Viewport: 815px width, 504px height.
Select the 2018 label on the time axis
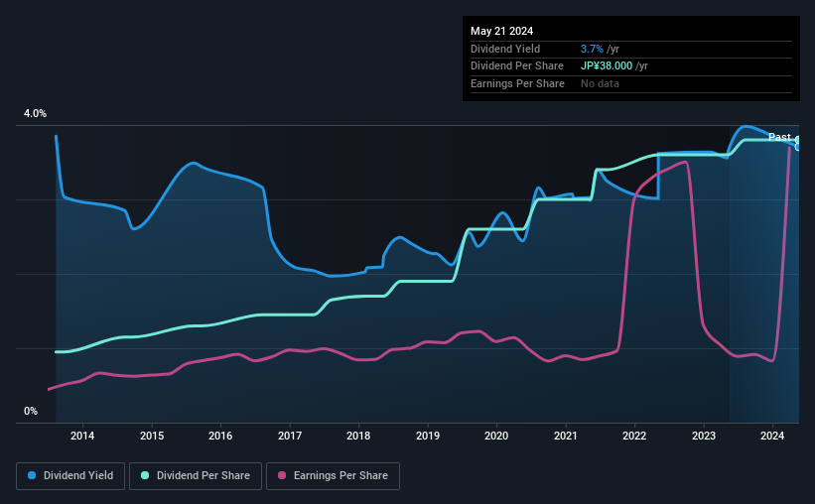point(358,436)
